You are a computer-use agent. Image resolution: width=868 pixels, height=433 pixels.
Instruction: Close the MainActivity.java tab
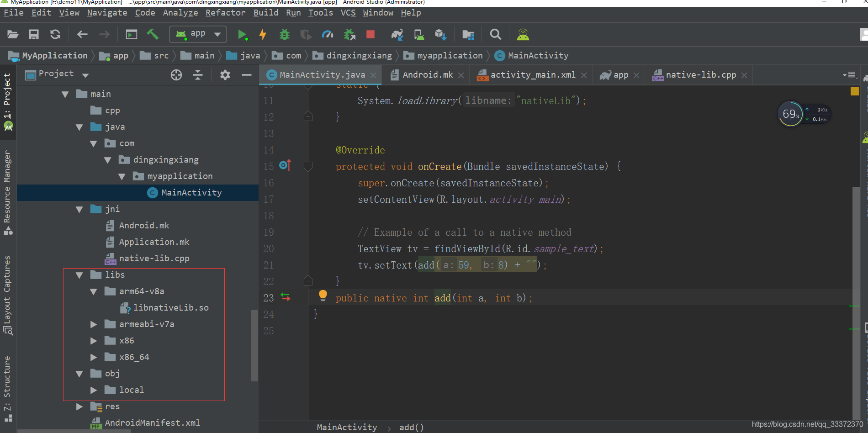tap(373, 75)
